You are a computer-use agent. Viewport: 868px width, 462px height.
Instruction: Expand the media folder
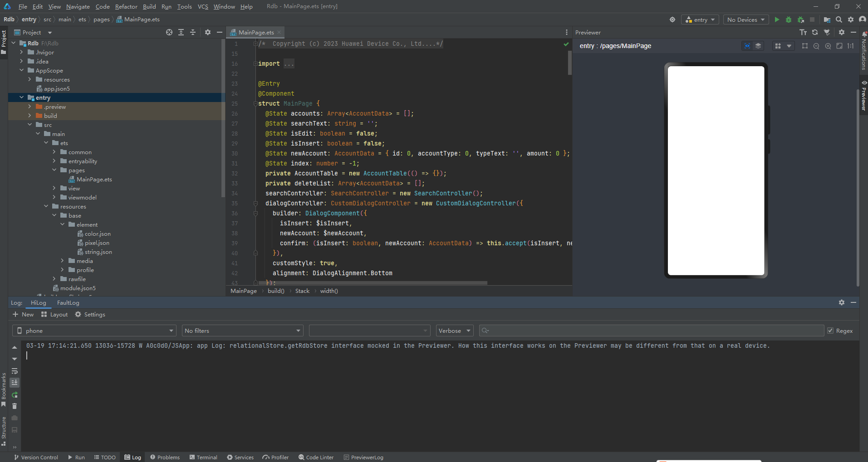click(62, 261)
